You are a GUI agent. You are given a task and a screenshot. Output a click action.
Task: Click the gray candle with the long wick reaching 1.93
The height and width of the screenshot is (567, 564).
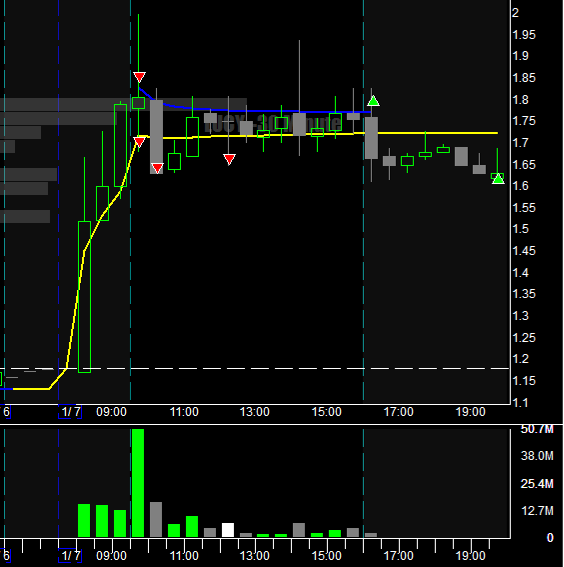[299, 124]
